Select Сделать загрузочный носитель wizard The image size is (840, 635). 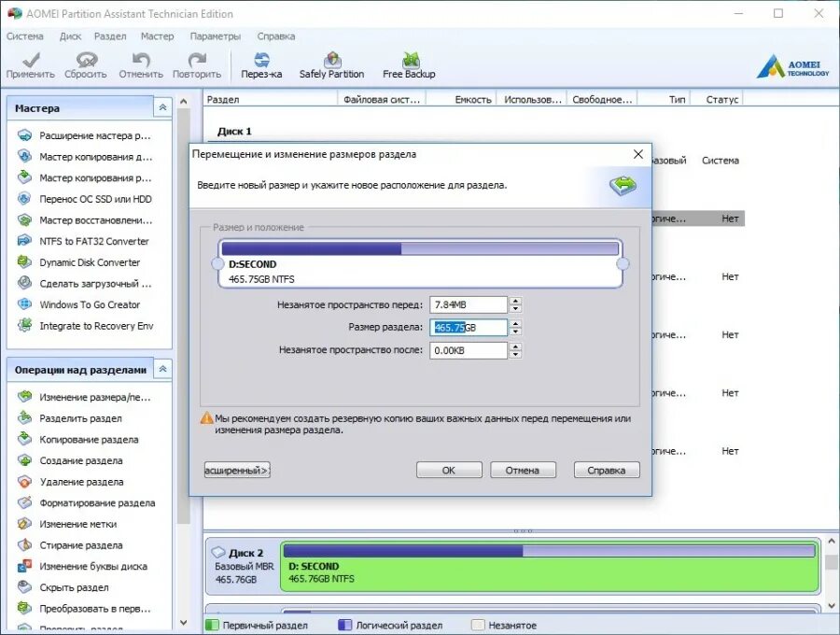point(85,284)
